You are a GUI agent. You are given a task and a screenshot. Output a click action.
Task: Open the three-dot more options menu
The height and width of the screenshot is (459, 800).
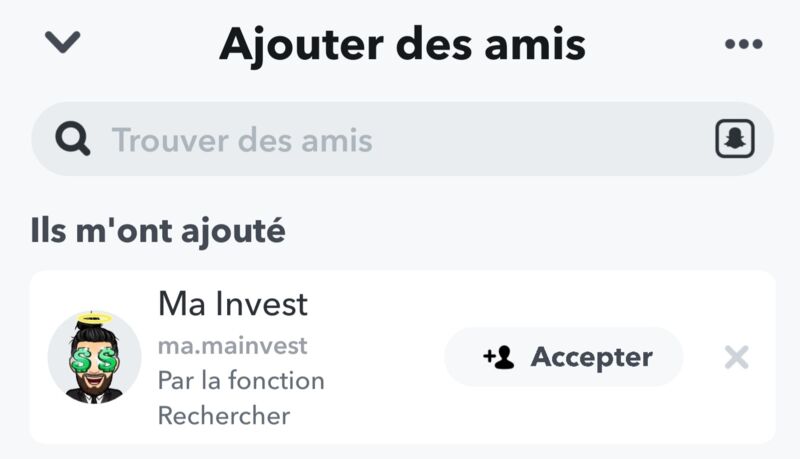click(x=743, y=44)
